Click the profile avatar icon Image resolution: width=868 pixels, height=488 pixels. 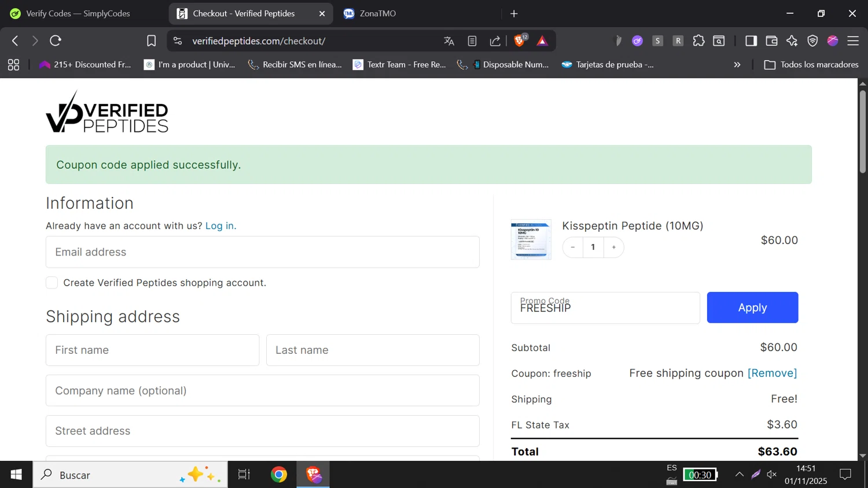click(833, 40)
